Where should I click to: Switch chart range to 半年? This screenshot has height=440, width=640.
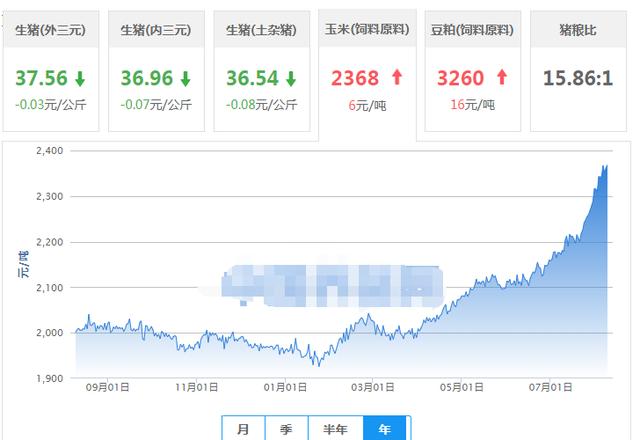(x=336, y=429)
